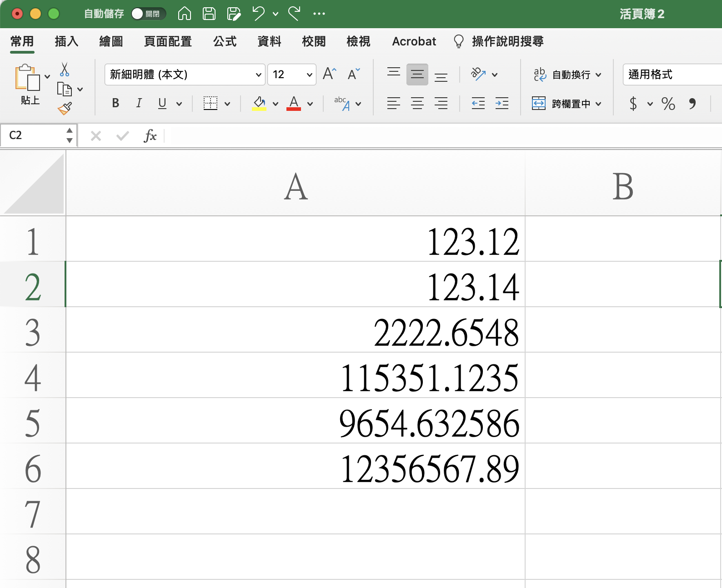Image resolution: width=722 pixels, height=588 pixels.
Task: Expand the fill color dropdown arrow
Action: click(276, 104)
